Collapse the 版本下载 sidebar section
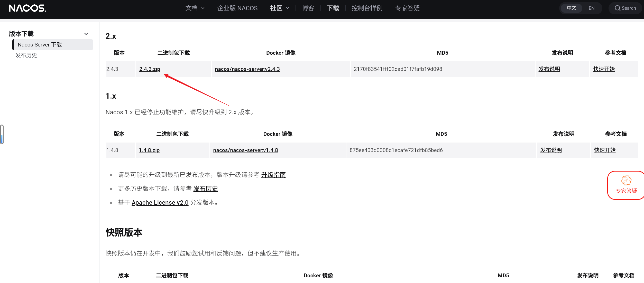 (x=86, y=34)
